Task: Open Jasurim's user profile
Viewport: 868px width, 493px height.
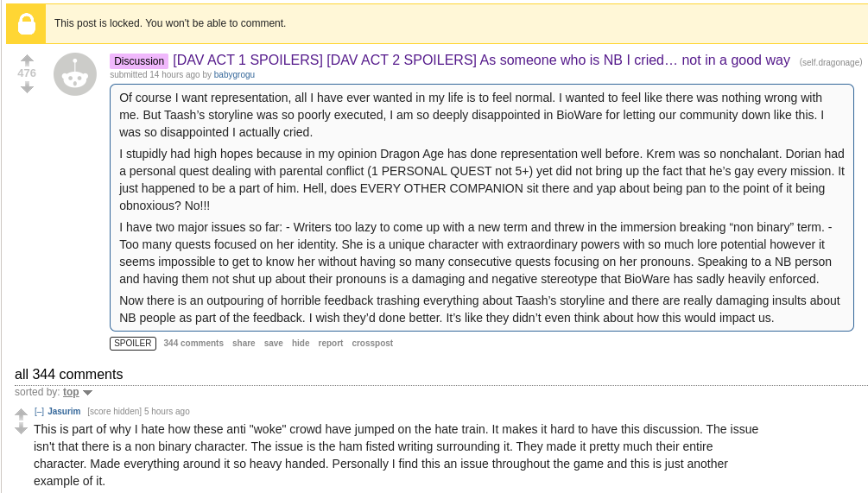Action: (64, 411)
